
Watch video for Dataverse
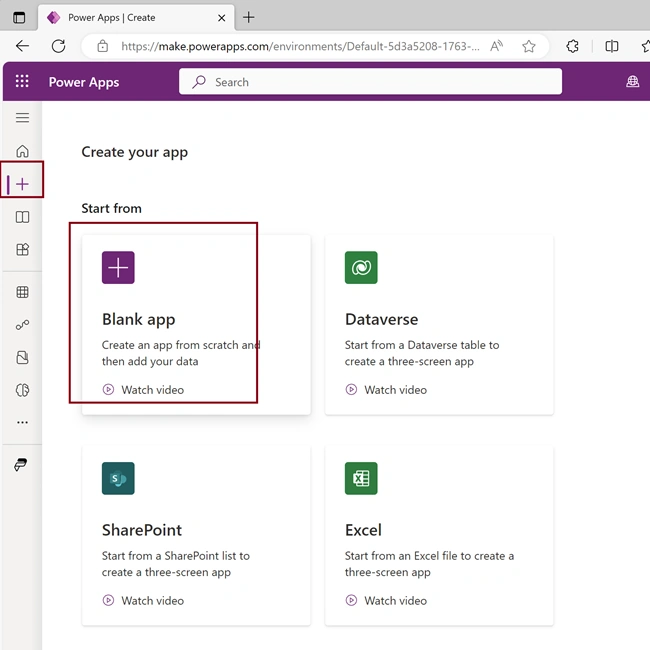click(386, 390)
